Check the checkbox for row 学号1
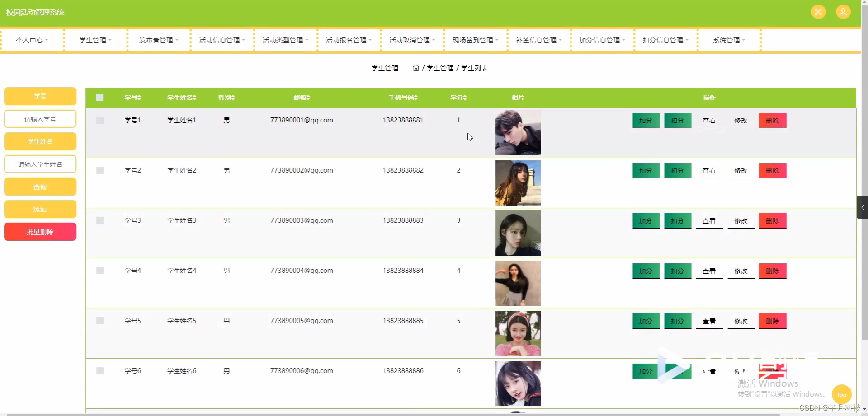 [99, 120]
